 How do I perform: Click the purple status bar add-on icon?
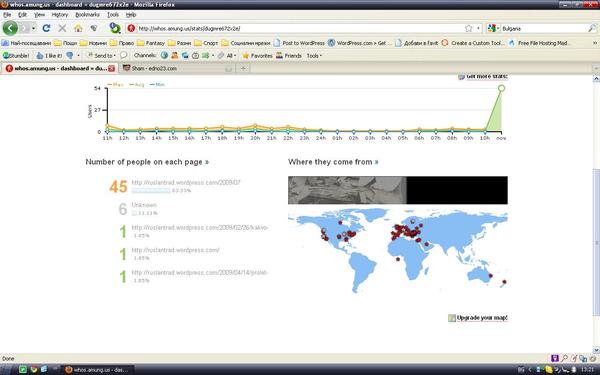pyautogui.click(x=554, y=359)
